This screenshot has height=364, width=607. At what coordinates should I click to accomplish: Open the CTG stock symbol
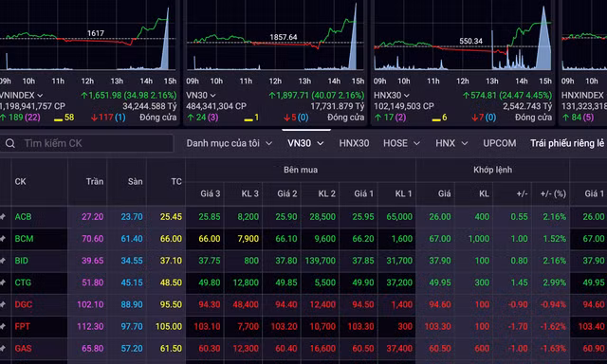point(23,282)
